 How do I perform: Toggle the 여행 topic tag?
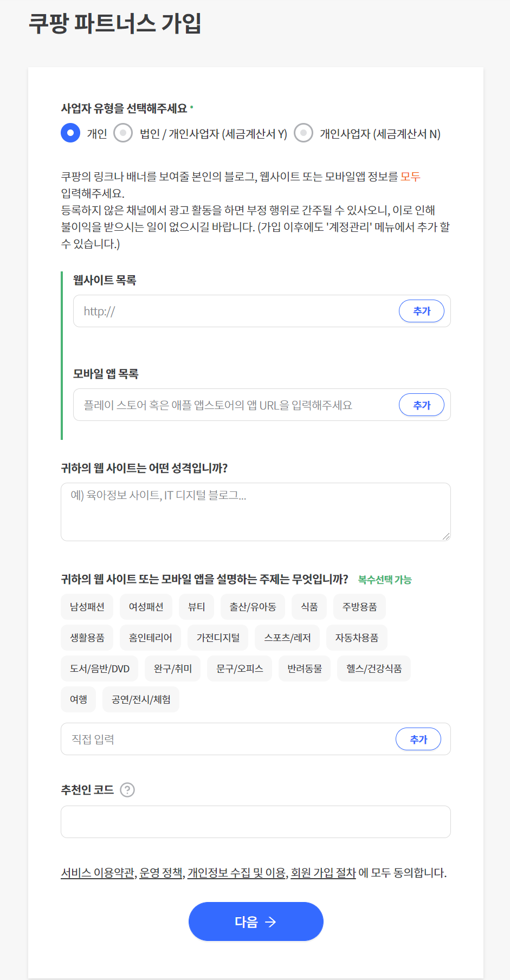coord(79,699)
